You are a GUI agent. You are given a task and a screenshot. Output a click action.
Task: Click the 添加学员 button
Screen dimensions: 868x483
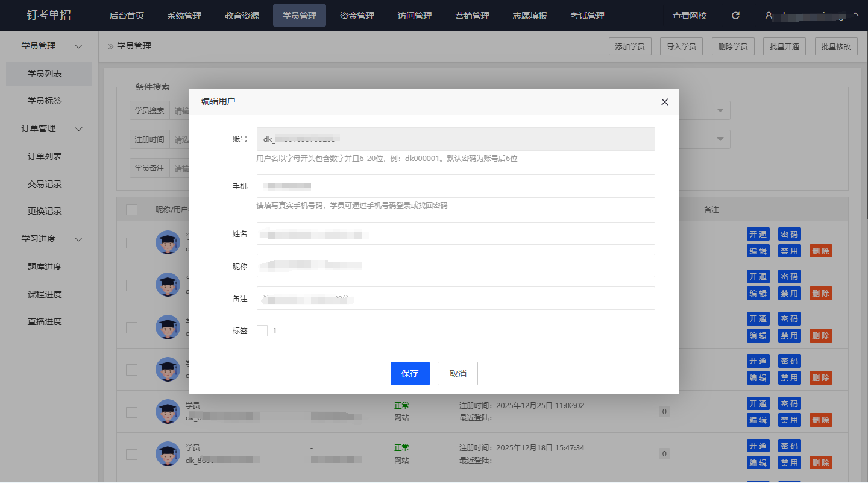click(x=629, y=46)
